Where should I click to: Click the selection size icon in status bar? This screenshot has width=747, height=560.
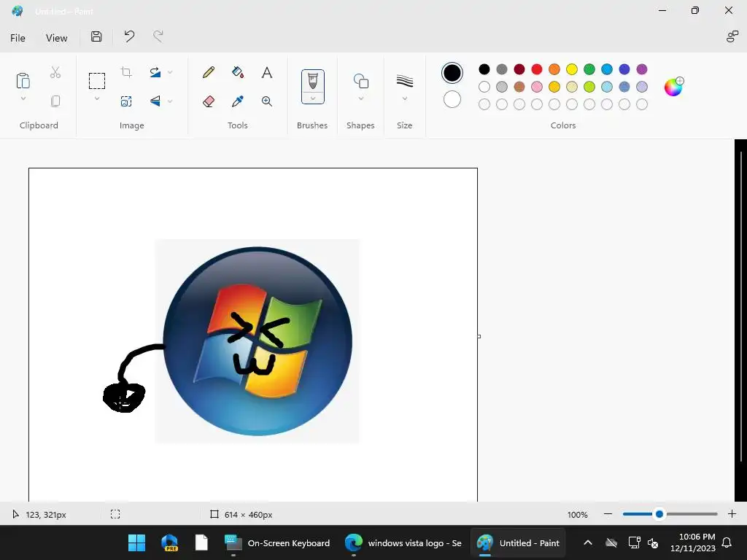pos(115,514)
